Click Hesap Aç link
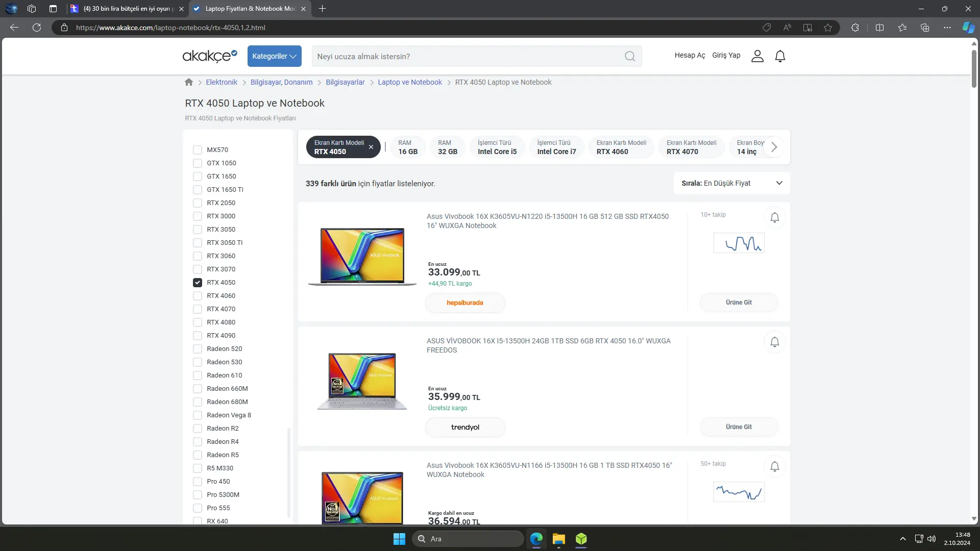Image resolution: width=980 pixels, height=551 pixels. click(x=690, y=56)
